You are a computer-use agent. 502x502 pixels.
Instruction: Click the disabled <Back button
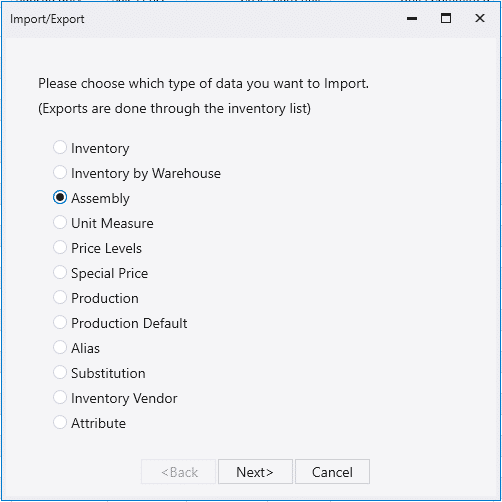tap(179, 472)
